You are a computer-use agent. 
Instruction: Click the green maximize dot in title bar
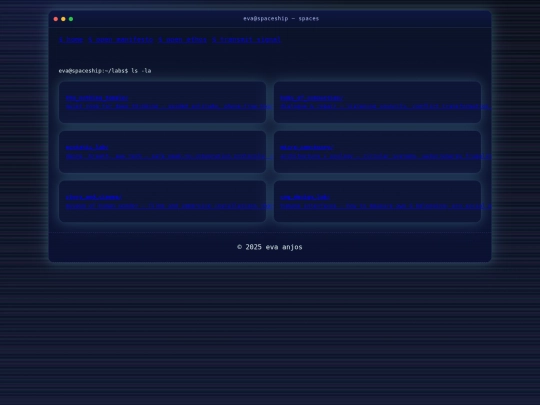click(71, 19)
